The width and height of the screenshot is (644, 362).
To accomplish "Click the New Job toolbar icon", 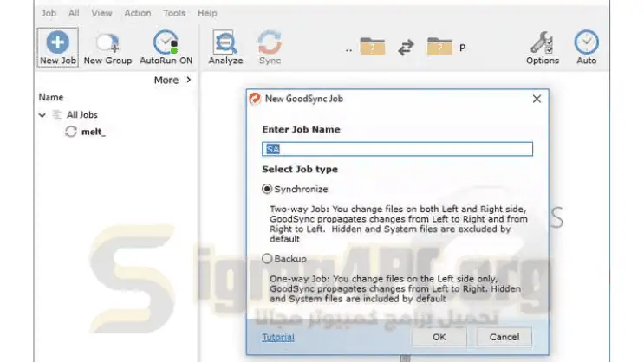I will (58, 43).
